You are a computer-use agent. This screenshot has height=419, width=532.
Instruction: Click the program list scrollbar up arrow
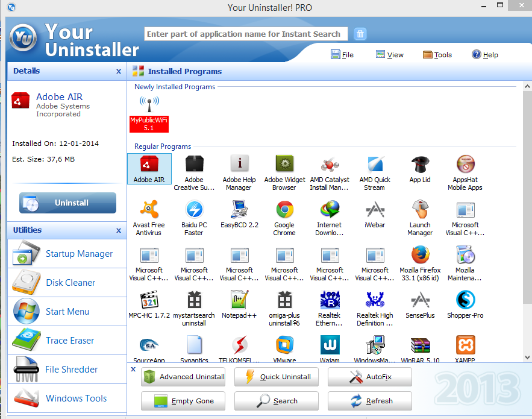(527, 86)
